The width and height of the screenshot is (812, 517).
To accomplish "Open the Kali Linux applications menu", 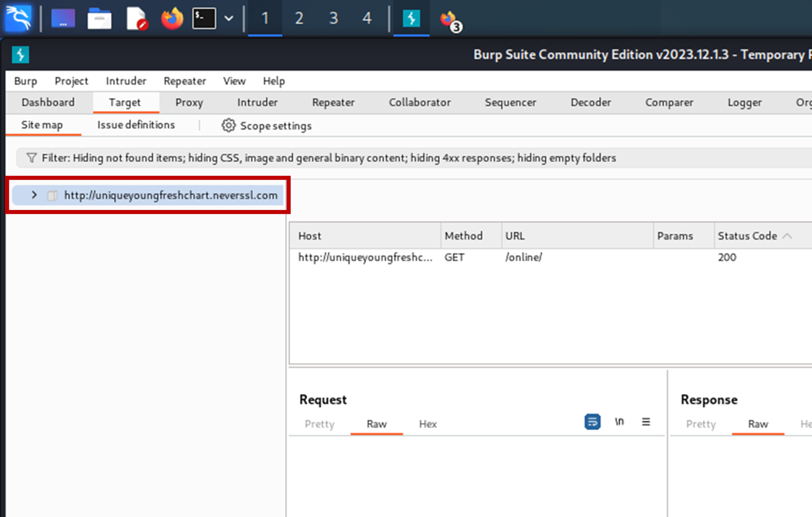I will tap(19, 18).
